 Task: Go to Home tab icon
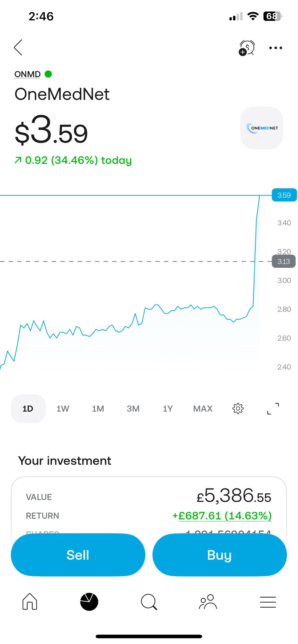(30, 601)
